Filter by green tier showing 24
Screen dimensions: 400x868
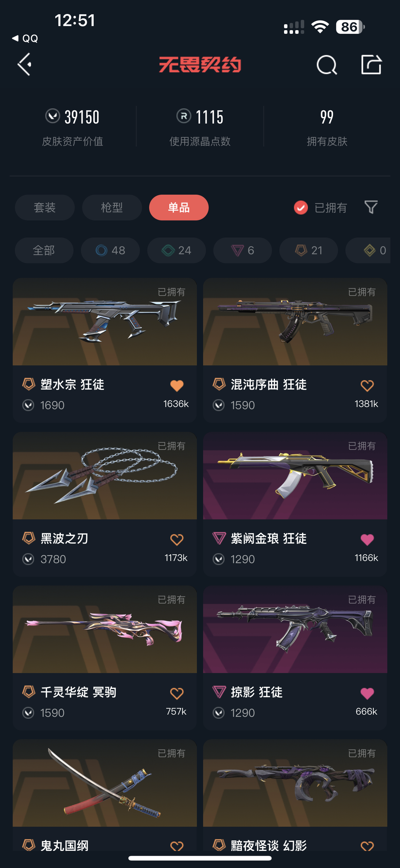pos(176,250)
